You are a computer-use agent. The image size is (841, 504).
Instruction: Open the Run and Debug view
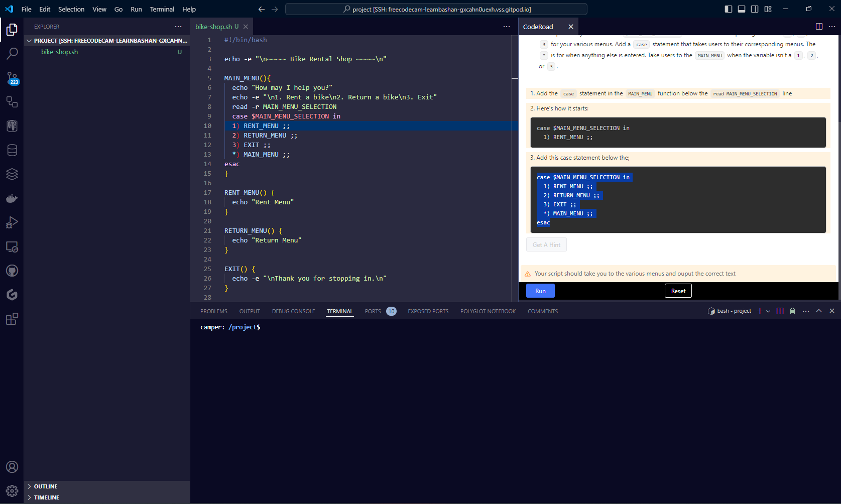coord(12,222)
